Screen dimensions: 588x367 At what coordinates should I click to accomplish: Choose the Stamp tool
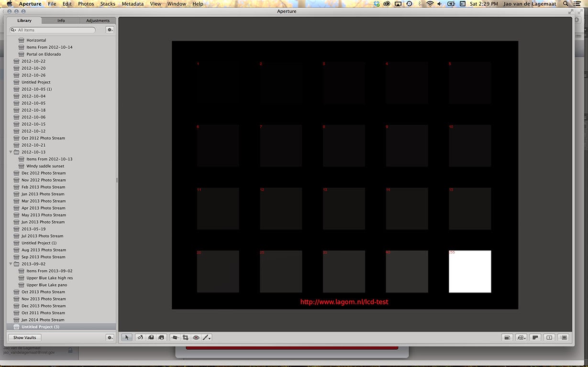[161, 337]
